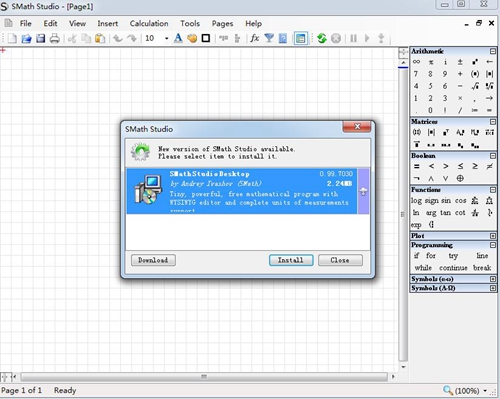Save the worksheet with the disk icon
This screenshot has width=500, height=399.
40,38
